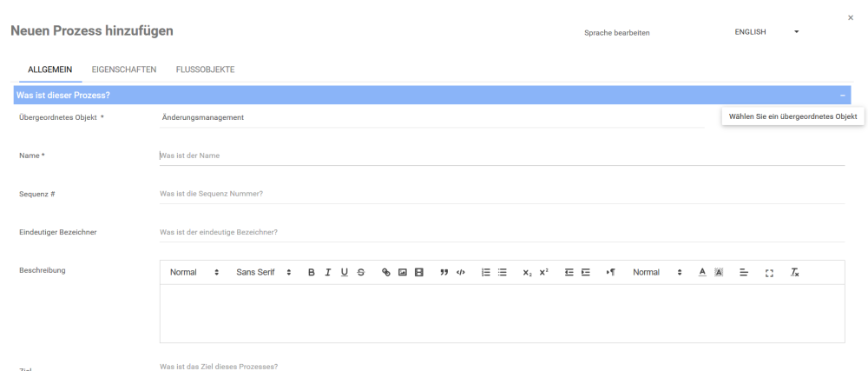Switch to the EIGENSCHAFTEN tab
868x371 pixels.
coord(124,70)
